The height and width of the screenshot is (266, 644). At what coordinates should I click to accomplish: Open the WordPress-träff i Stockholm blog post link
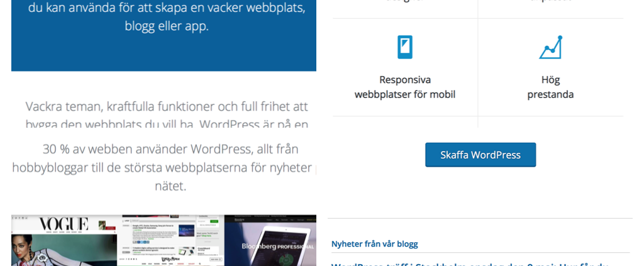(469, 264)
